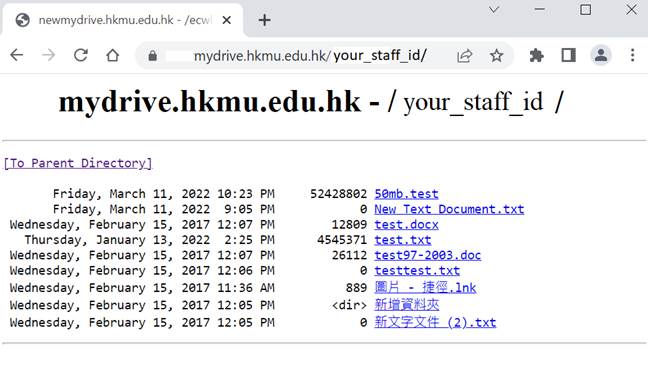Click the file size 12809
Viewport: 648px width, 380px height.
point(349,224)
